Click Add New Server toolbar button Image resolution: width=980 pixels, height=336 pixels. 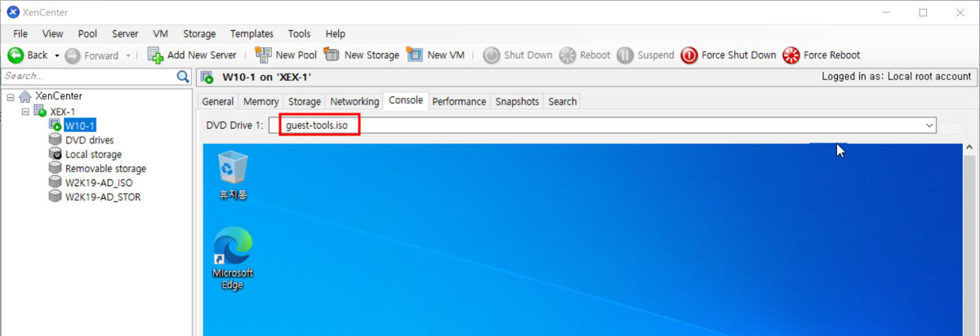(x=193, y=55)
